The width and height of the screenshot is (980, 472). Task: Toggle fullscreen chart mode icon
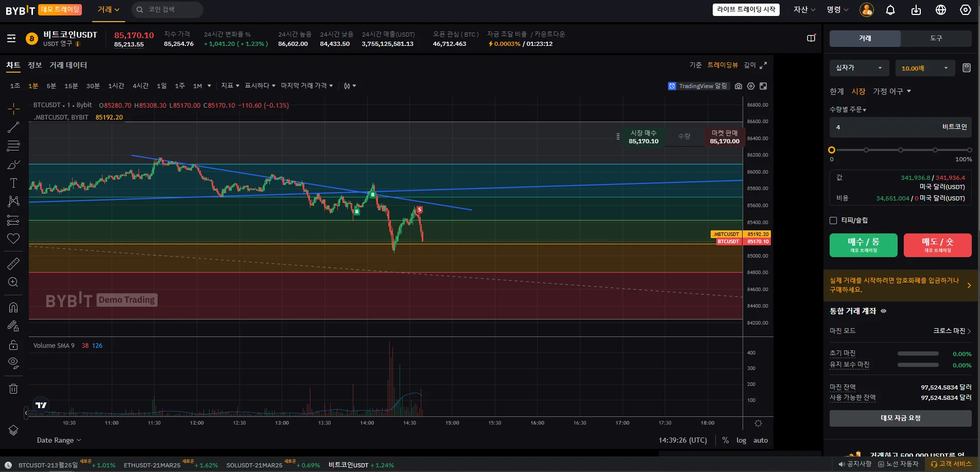(x=763, y=86)
